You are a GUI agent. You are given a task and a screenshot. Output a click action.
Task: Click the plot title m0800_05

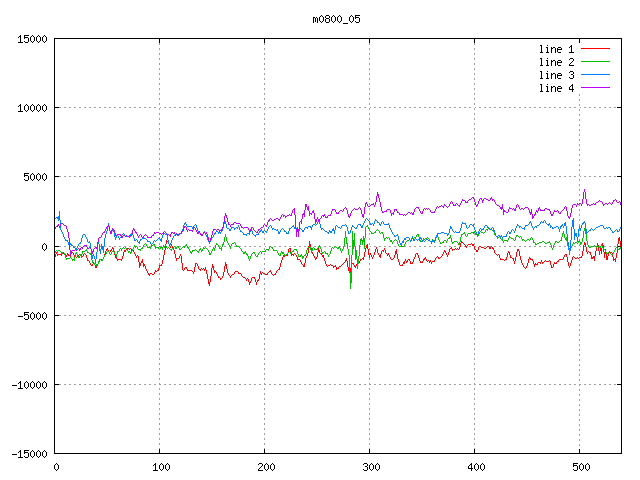coord(338,19)
